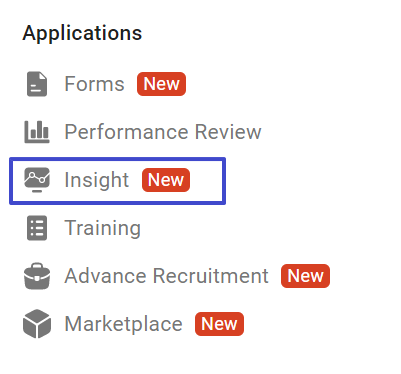Click the New badge beside Forms

click(x=161, y=84)
